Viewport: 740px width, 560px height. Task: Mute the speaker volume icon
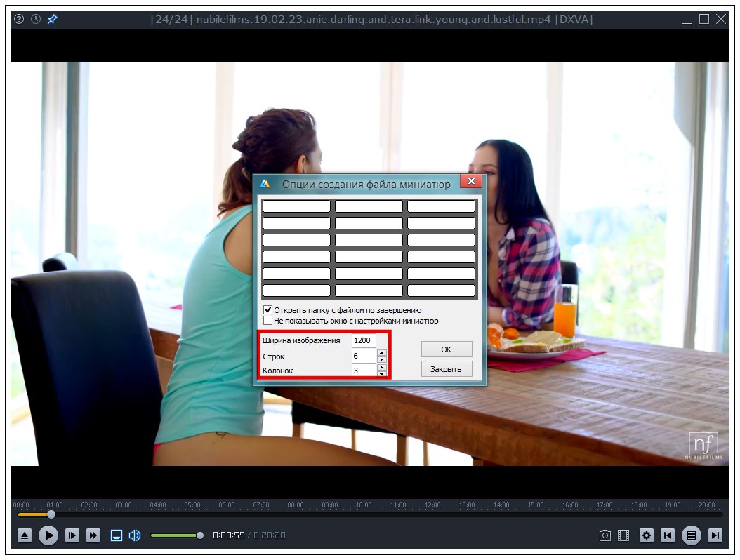[x=135, y=535]
